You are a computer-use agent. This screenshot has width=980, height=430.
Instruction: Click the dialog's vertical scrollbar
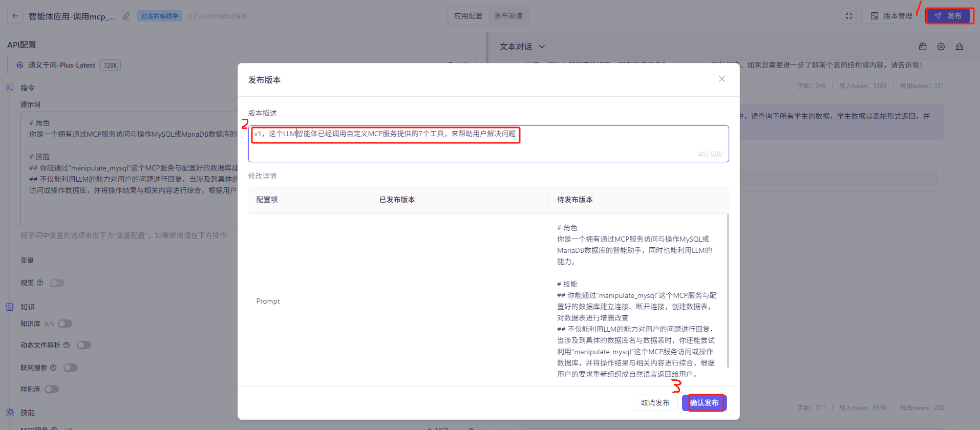[x=728, y=291]
